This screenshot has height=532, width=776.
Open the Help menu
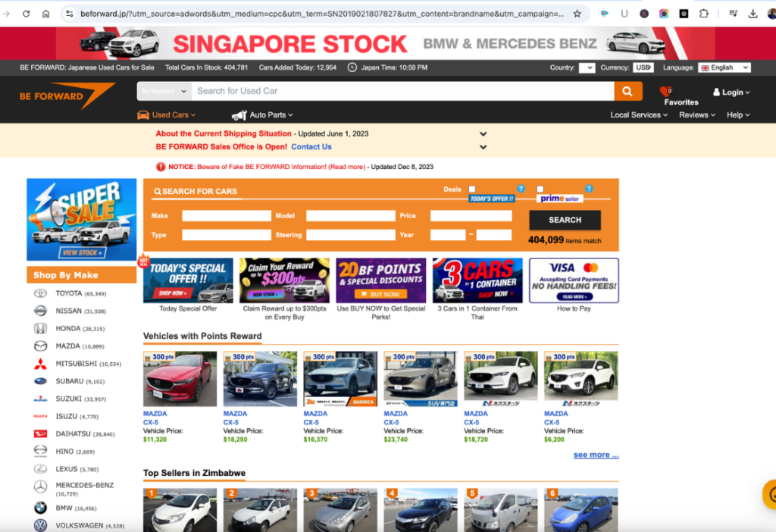pyautogui.click(x=738, y=115)
